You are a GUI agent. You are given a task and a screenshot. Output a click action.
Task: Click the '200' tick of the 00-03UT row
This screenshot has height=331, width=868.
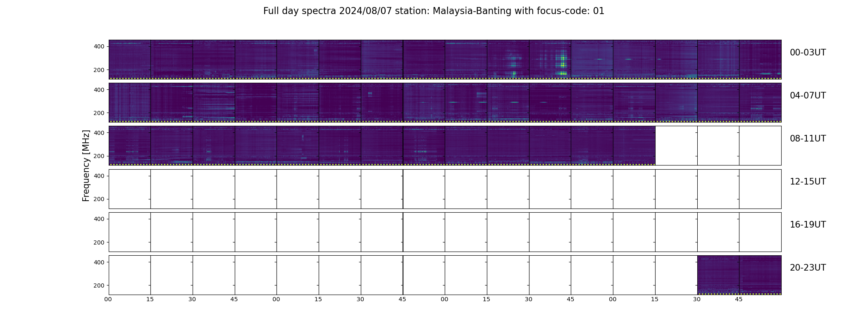(x=99, y=70)
